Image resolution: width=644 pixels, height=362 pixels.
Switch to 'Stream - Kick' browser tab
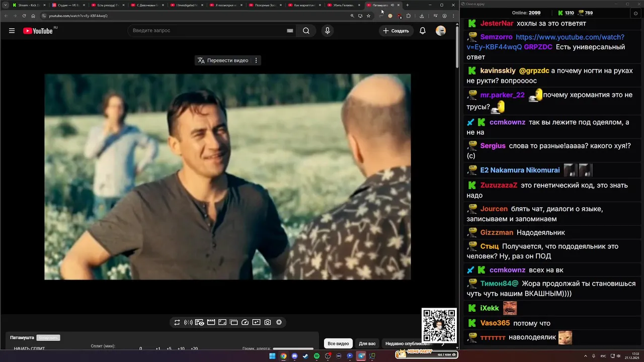tap(29, 5)
